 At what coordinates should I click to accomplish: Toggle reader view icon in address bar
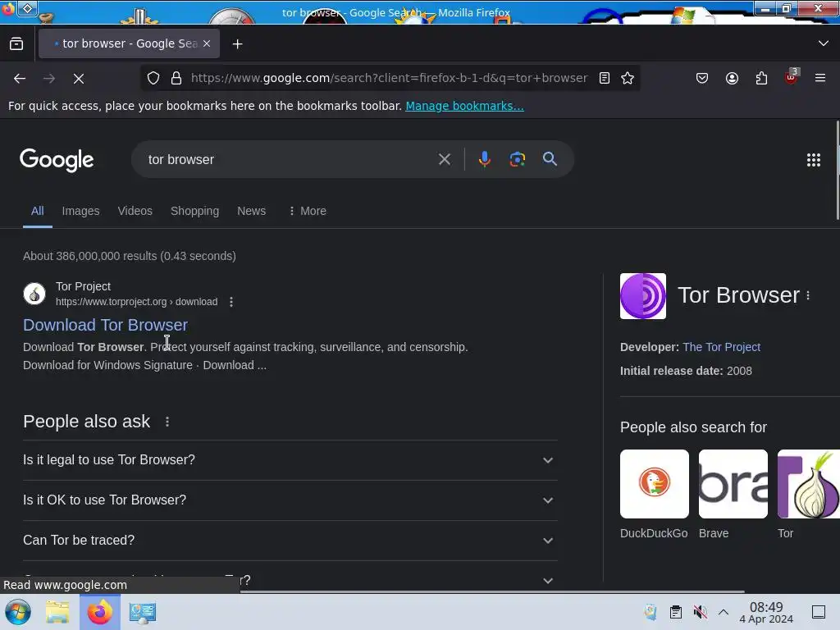pos(605,78)
